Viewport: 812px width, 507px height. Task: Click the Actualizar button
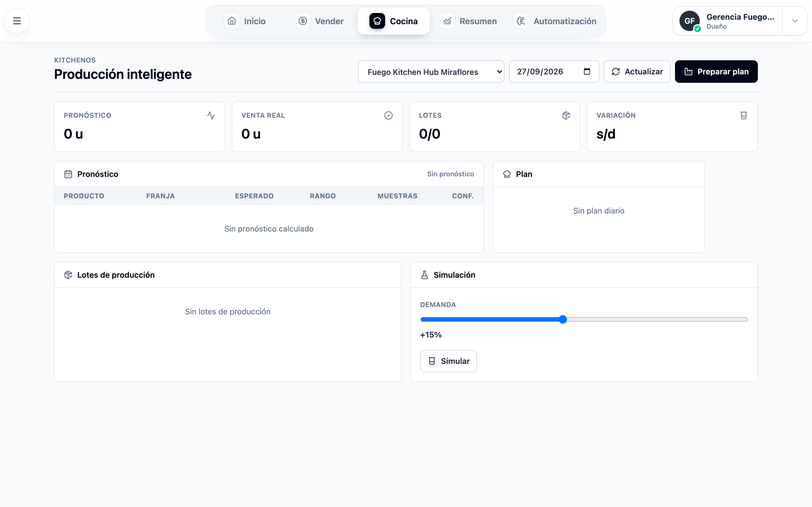[x=637, y=72]
